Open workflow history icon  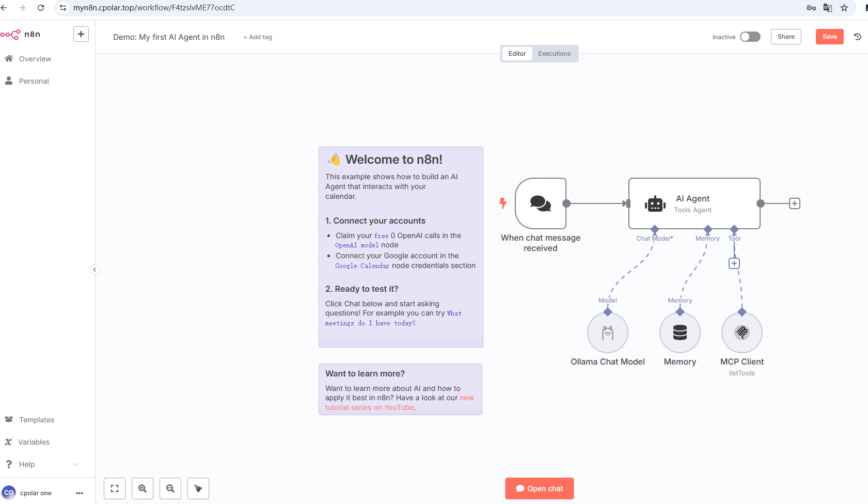tap(858, 37)
